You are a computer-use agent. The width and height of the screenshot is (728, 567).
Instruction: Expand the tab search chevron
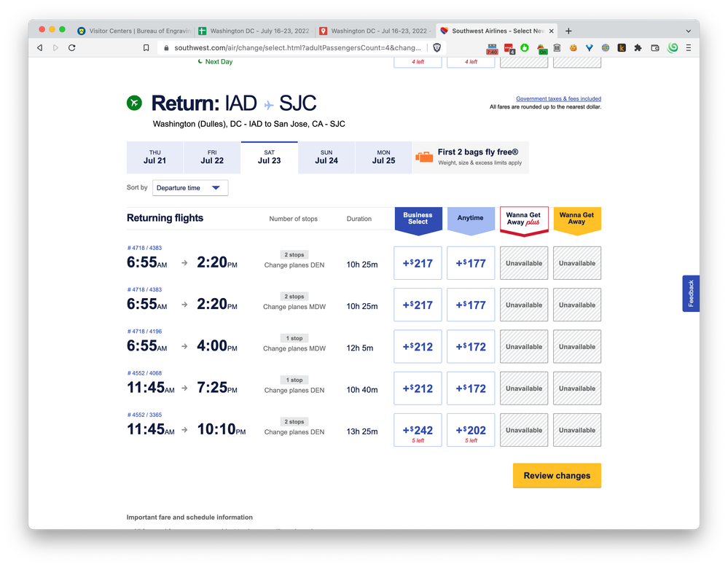[689, 31]
